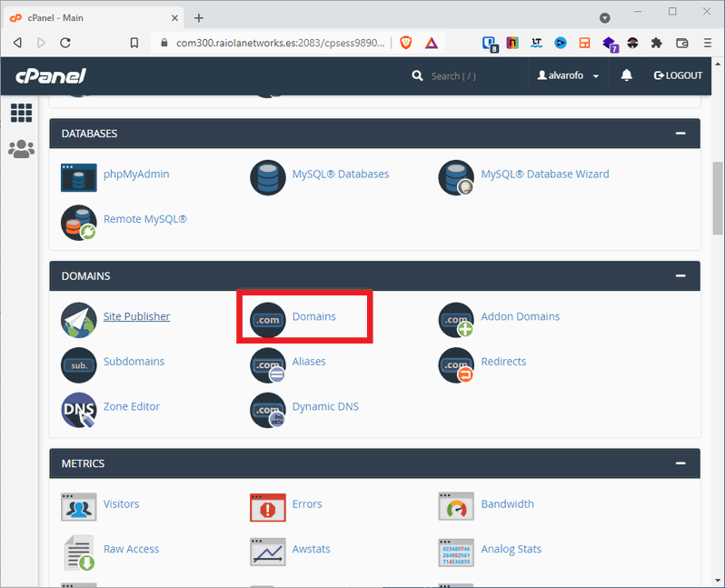
Task: Open the Bandwidth gauge icon
Action: [x=456, y=506]
